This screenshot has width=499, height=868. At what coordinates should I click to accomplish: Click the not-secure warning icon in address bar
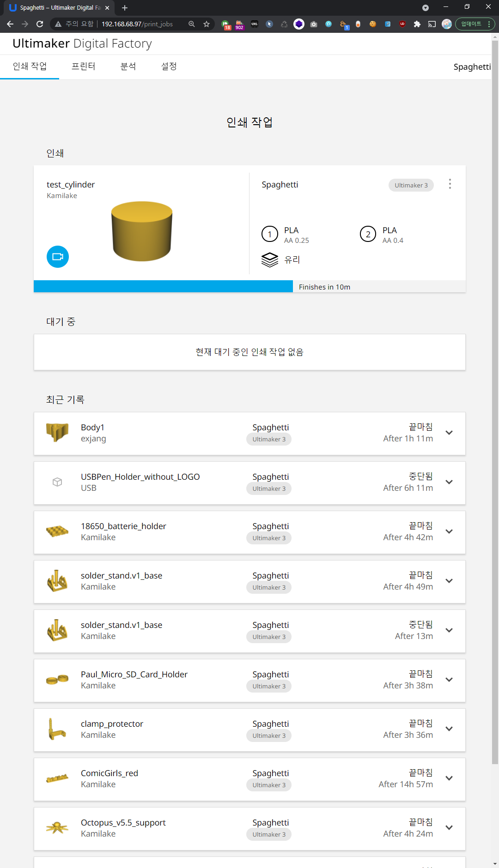[58, 24]
